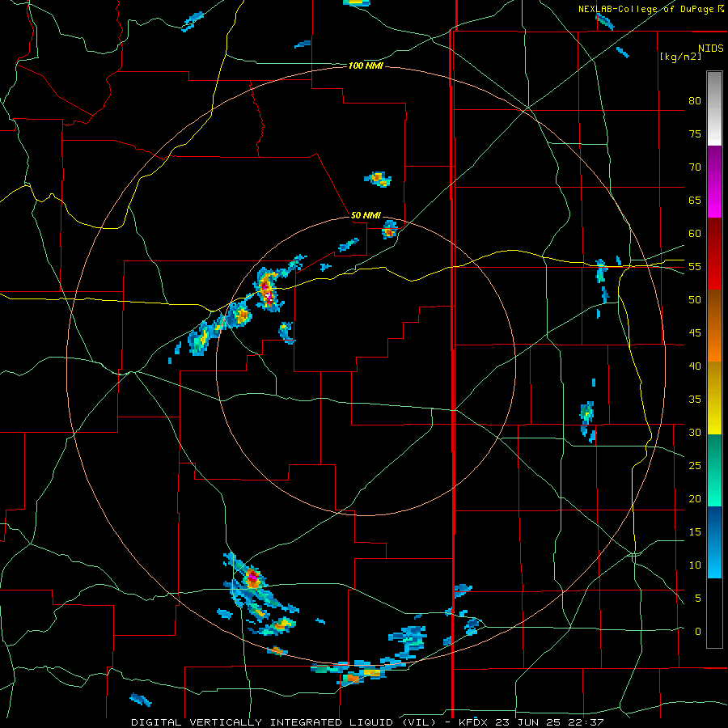This screenshot has width=728, height=728.
Task: Click the 45 value on color scale
Action: [x=695, y=333]
